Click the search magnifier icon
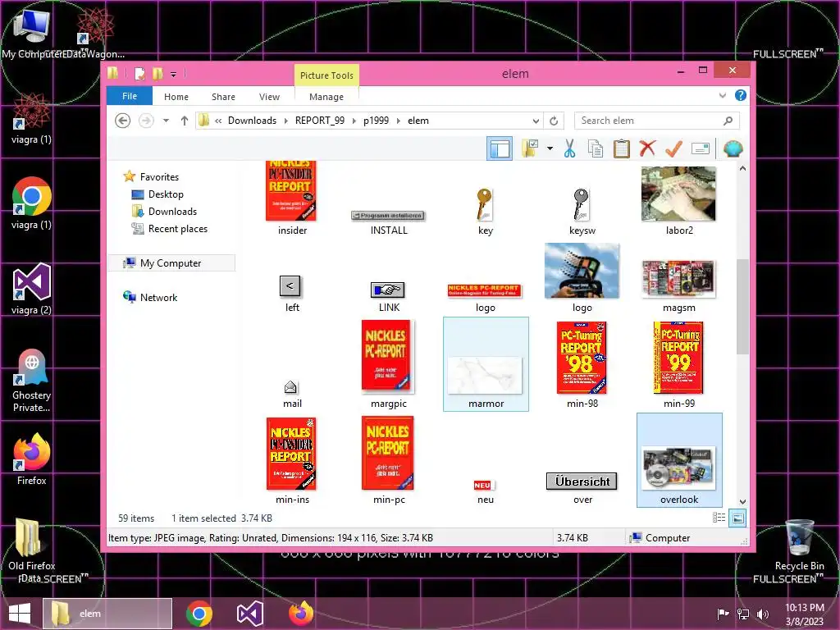Image resolution: width=840 pixels, height=630 pixels. 728,121
